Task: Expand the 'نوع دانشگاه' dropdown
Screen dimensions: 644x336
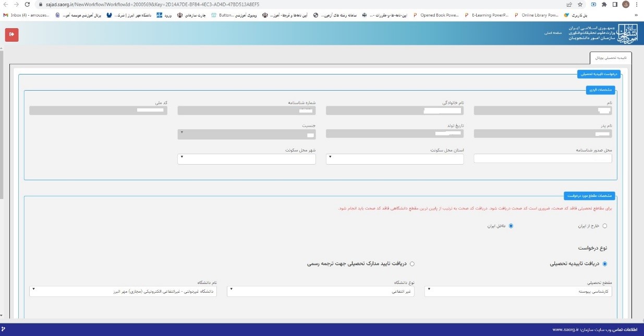Action: 320,291
